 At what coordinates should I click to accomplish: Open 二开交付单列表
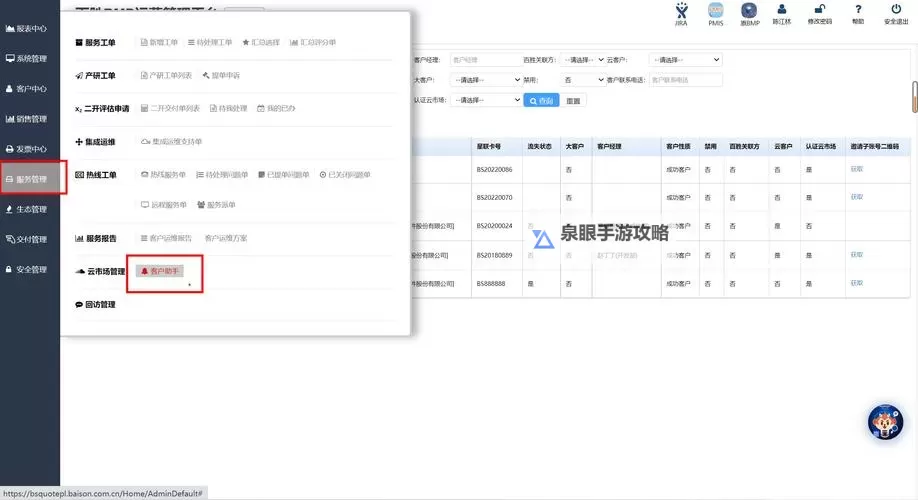(170, 108)
